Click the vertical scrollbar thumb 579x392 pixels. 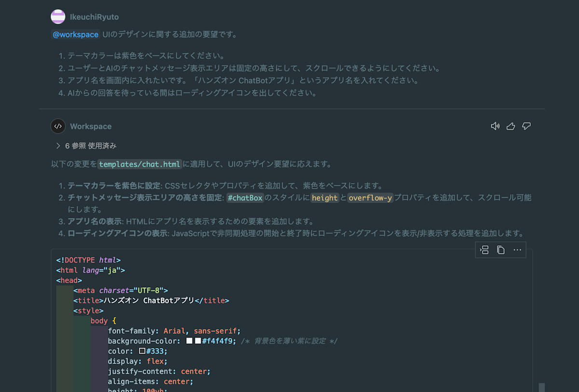541,388
